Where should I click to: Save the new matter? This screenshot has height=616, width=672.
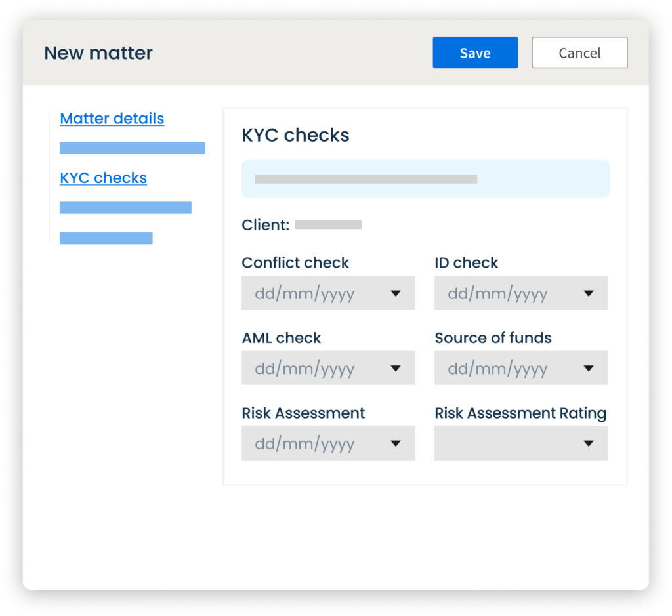click(x=474, y=52)
